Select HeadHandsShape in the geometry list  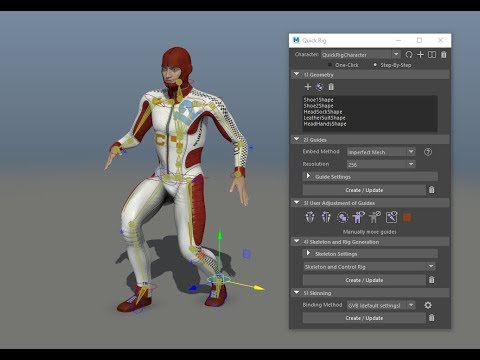(325, 124)
